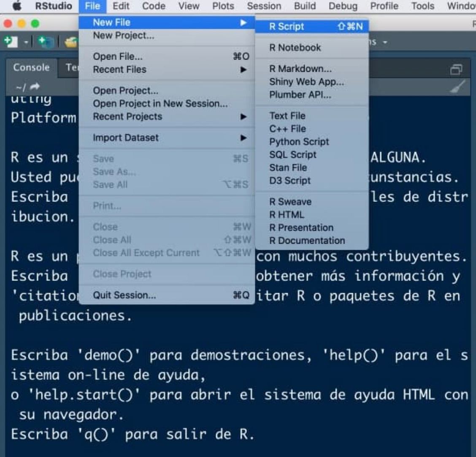
Task: Choose R Markdown... from the submenu
Action: pos(300,69)
